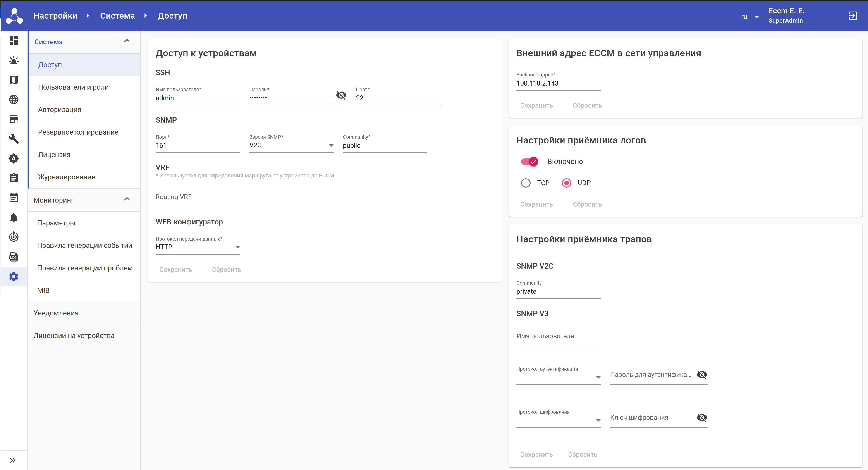Toggle the log receiver Включено switch
Screen dimensions: 868x470
[530, 162]
